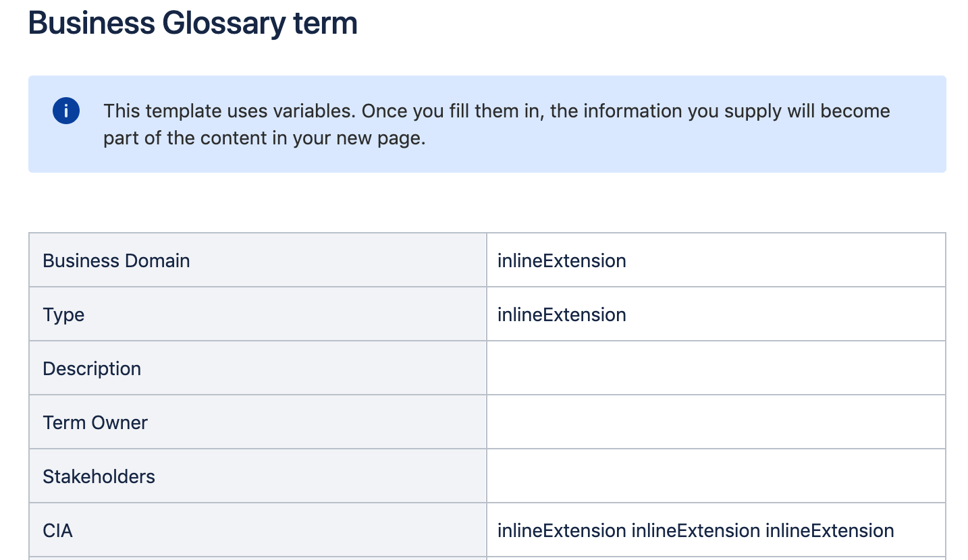Click the Business Glossary term heading
968x560 pixels.
click(193, 24)
